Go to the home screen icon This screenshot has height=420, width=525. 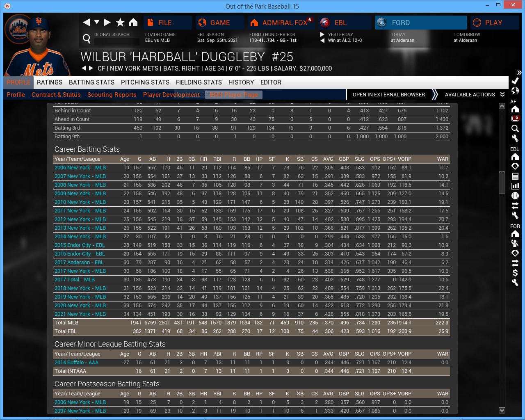tap(133, 23)
